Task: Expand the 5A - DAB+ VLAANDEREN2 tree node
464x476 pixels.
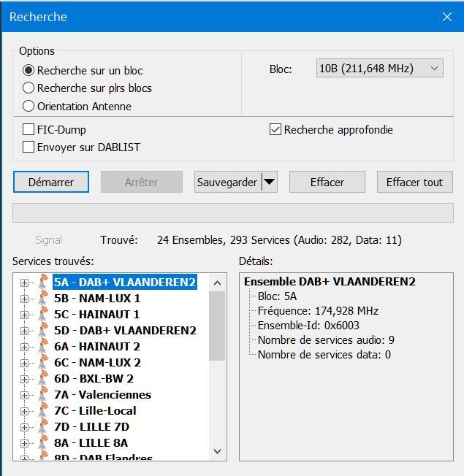Action: (x=24, y=283)
